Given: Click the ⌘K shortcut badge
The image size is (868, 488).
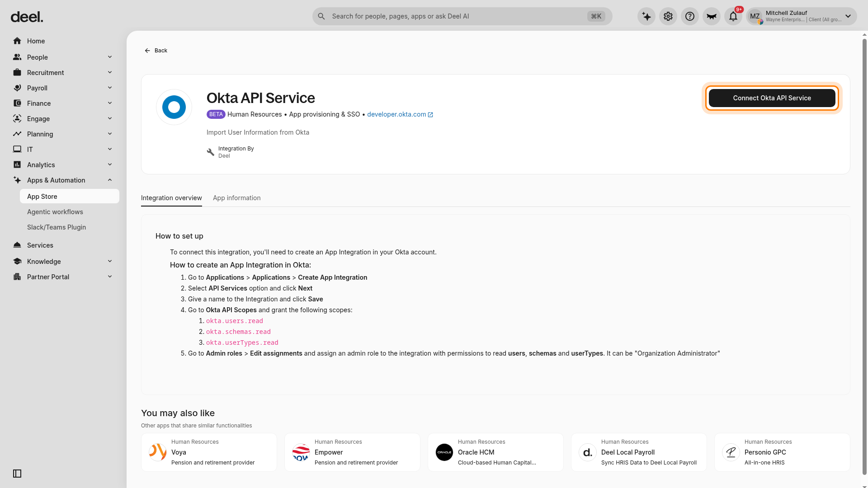Looking at the screenshot, I should (x=596, y=16).
